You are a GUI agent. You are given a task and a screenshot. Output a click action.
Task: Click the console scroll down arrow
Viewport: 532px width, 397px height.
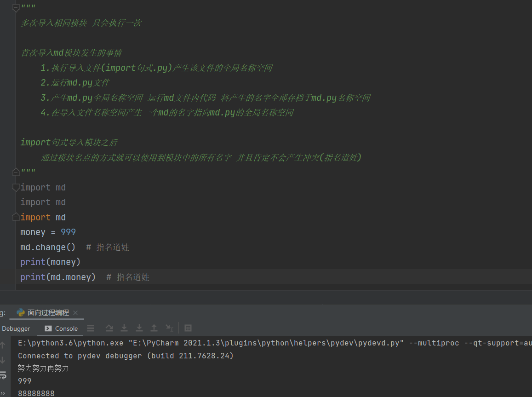(3, 360)
